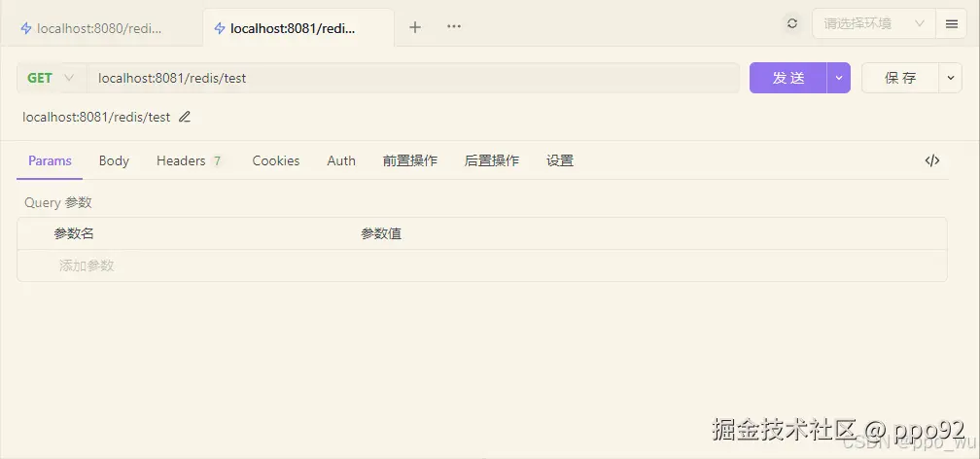
Task: Expand the save button dropdown arrow
Action: pyautogui.click(x=950, y=78)
